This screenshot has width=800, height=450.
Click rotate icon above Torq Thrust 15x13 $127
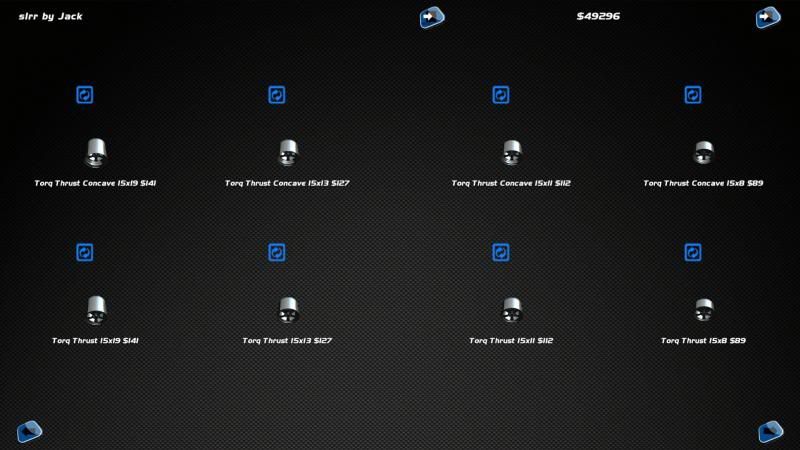click(x=277, y=253)
